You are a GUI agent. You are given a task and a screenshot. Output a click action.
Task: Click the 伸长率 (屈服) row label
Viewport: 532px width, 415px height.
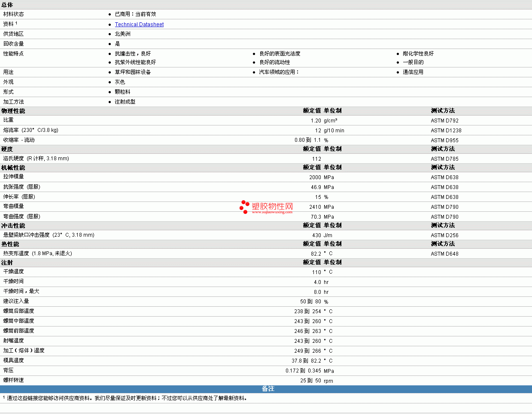tap(19, 197)
